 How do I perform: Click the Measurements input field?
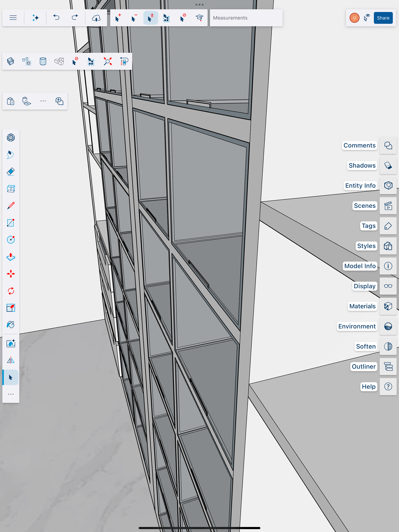(x=246, y=18)
